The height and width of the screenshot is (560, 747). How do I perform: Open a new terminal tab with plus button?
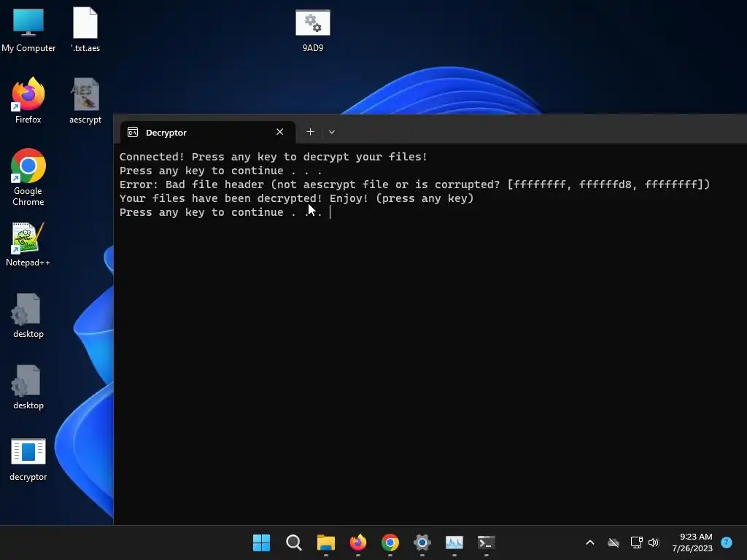(310, 132)
